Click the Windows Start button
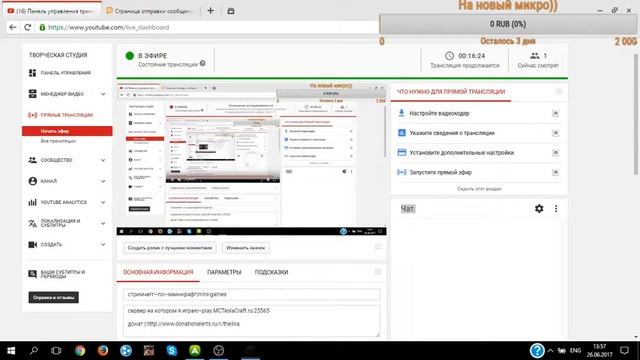The image size is (640, 360). [11, 351]
